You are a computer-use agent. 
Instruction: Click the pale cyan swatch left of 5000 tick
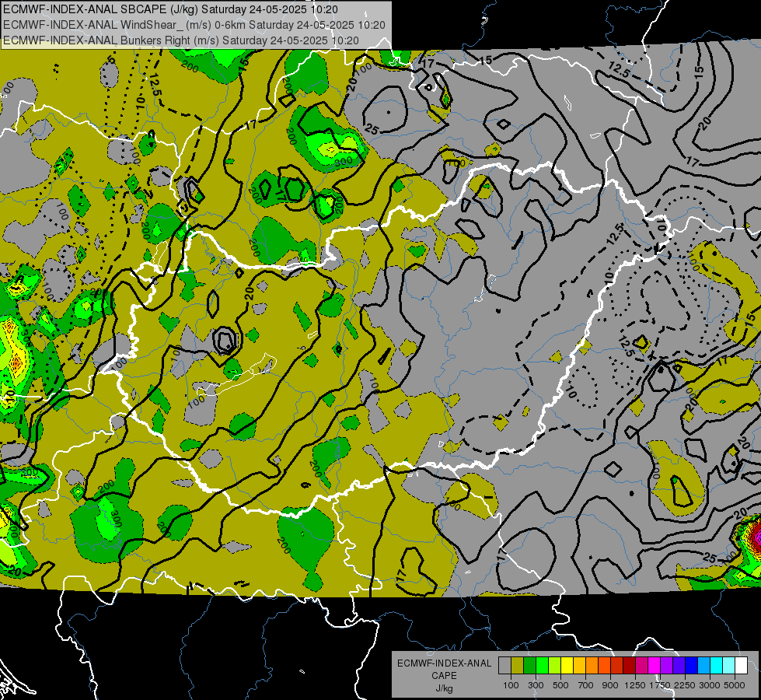coord(729,666)
